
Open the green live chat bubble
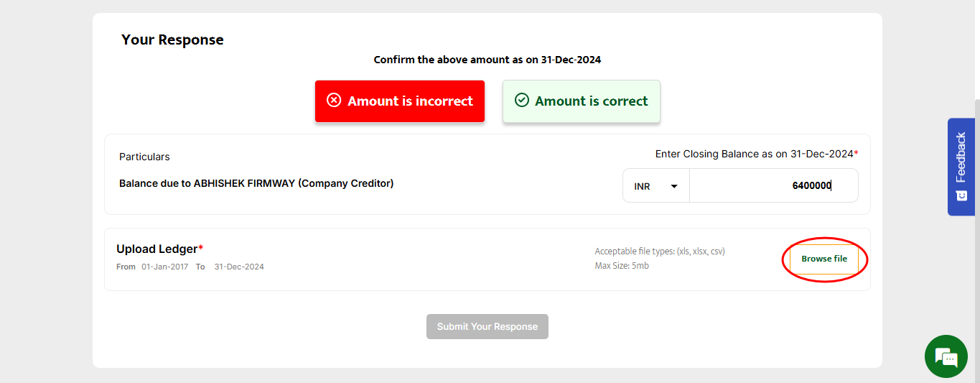coord(946,356)
